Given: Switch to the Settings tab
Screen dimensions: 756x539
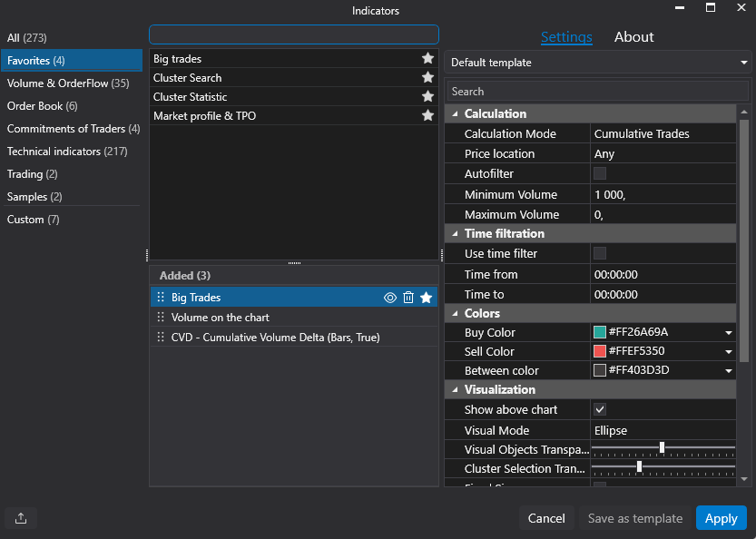Looking at the screenshot, I should tap(566, 36).
